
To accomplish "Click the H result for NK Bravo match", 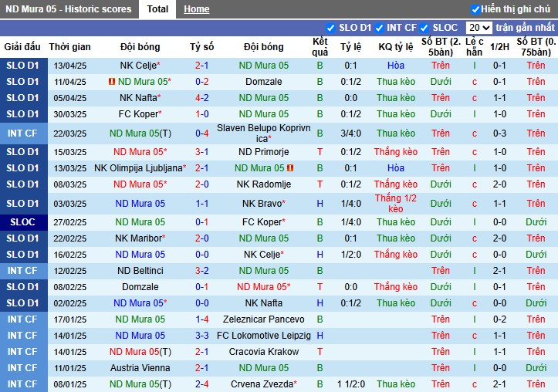I will pyautogui.click(x=320, y=204).
